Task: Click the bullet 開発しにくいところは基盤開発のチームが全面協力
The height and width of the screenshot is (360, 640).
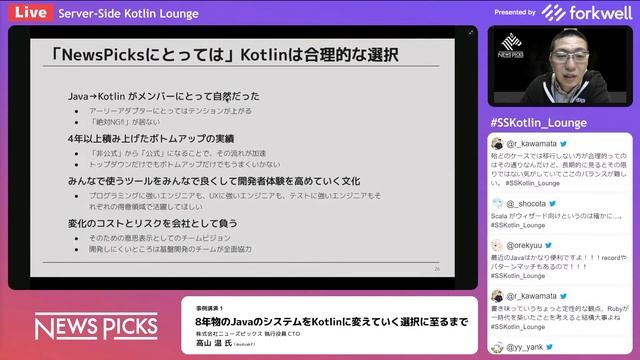Action: coord(170,249)
